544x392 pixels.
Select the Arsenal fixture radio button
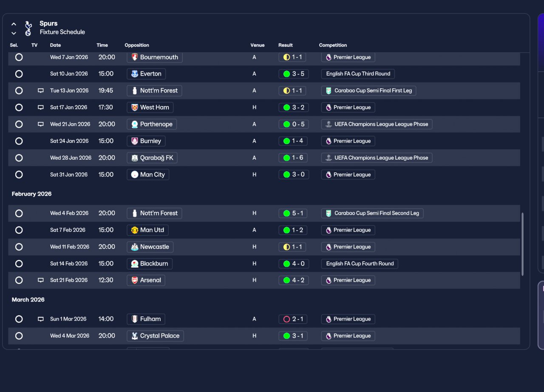coord(19,280)
